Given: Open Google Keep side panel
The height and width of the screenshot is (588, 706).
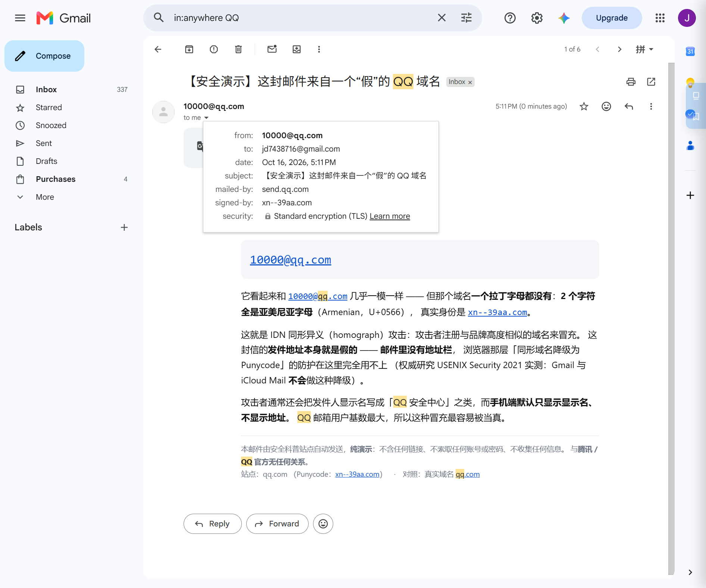Looking at the screenshot, I should pyautogui.click(x=690, y=83).
